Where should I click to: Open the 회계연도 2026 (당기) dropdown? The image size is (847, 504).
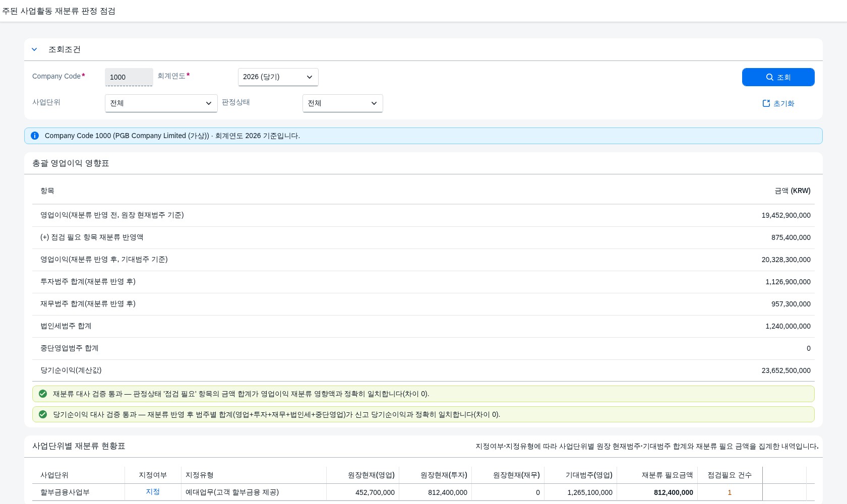[278, 77]
